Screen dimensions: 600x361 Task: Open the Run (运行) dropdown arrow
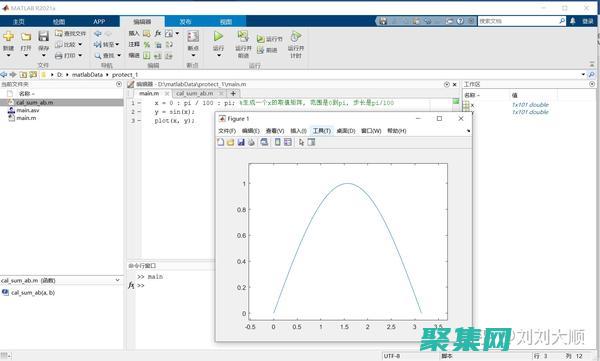[x=218, y=56]
